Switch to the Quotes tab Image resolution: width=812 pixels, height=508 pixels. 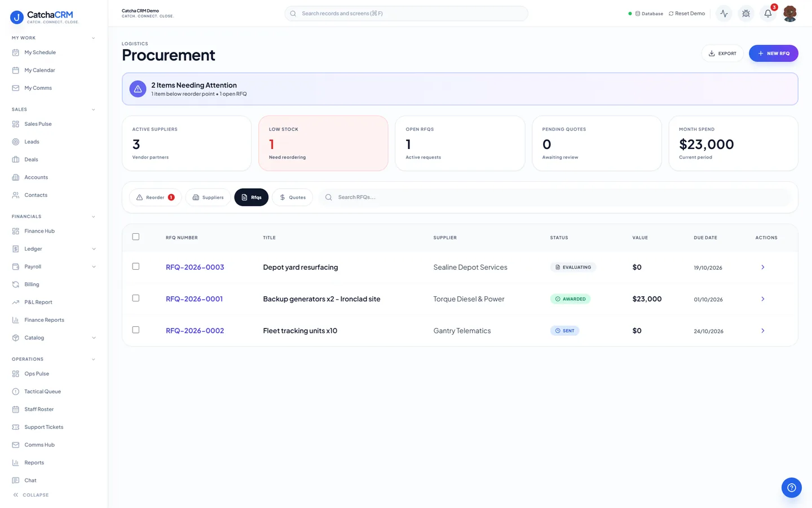[x=293, y=198]
